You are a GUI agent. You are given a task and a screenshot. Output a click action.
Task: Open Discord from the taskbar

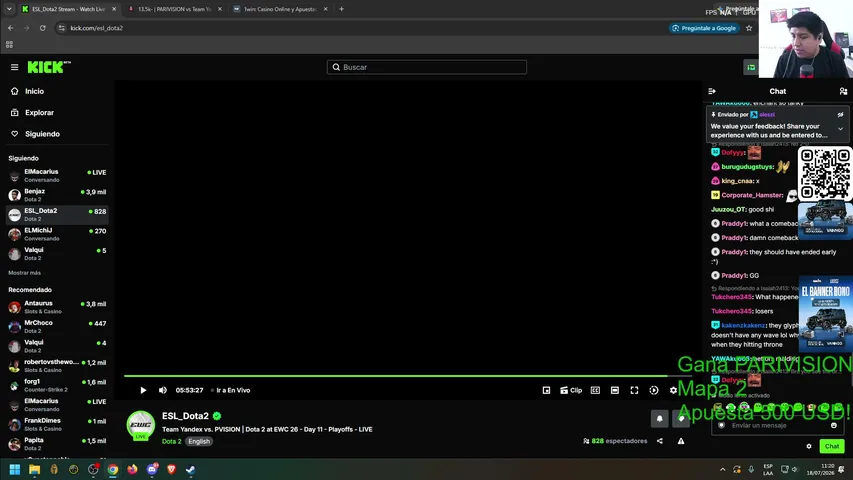coord(152,469)
